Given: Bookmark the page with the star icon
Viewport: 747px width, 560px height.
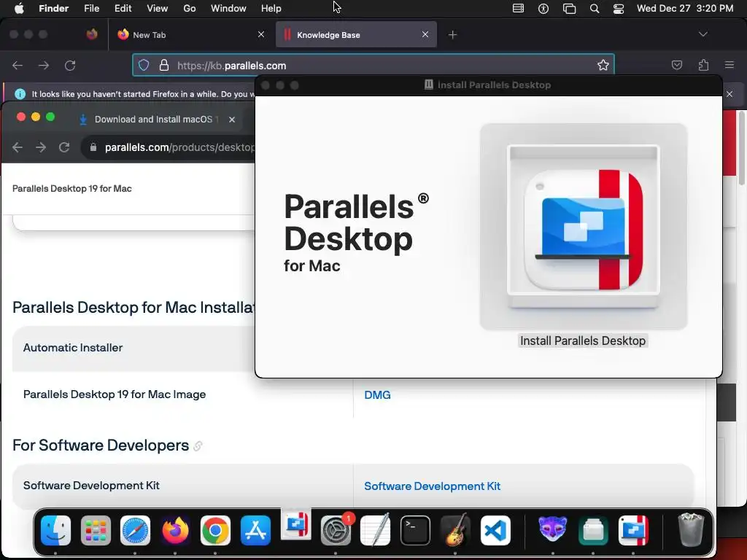Looking at the screenshot, I should pos(603,65).
